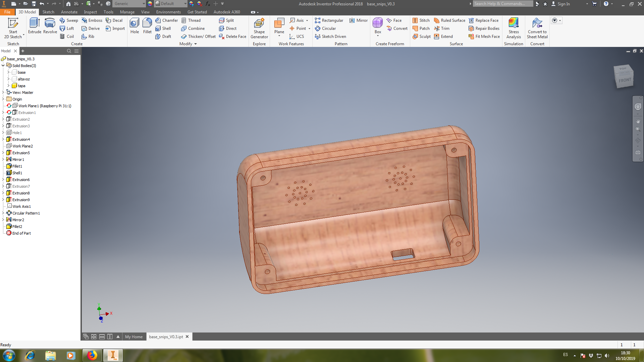Image resolution: width=644 pixels, height=362 pixels.
Task: Open Firefox from the taskbar
Action: (92, 355)
